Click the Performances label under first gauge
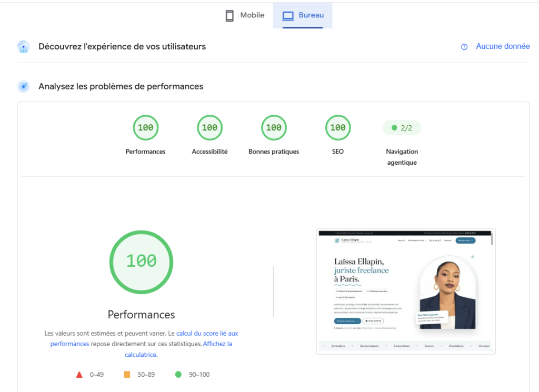 point(145,152)
